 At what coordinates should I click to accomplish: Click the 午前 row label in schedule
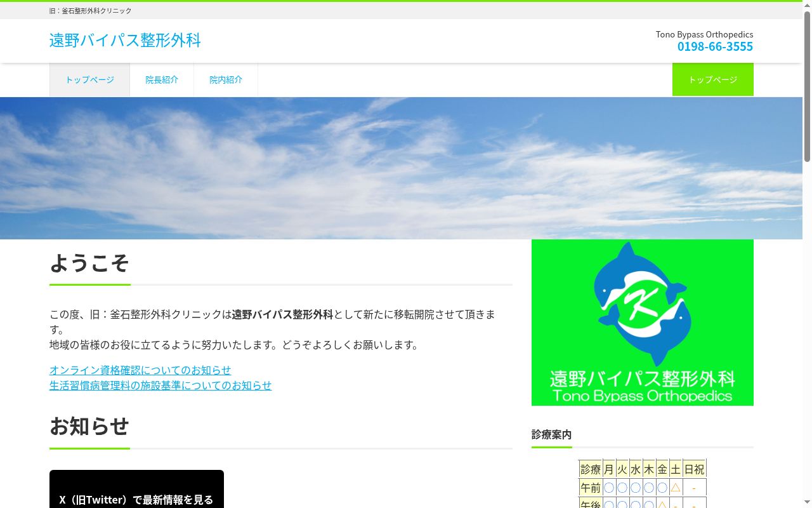point(591,488)
